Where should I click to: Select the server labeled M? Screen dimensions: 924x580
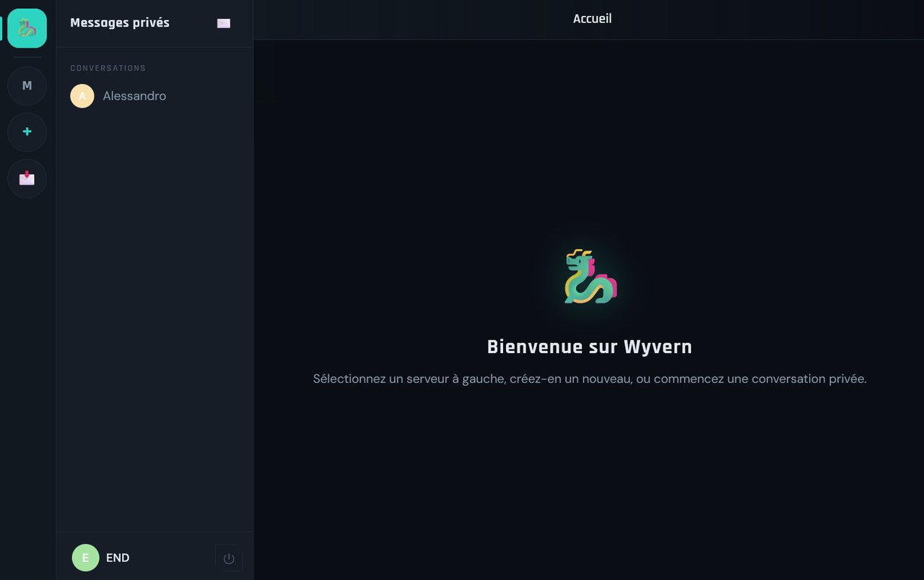[27, 86]
